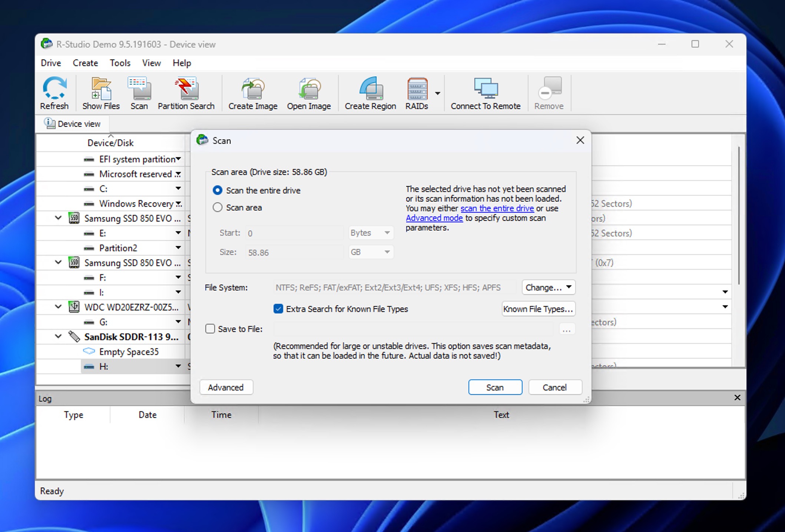785x532 pixels.
Task: Enable Save to File option
Action: (210, 328)
